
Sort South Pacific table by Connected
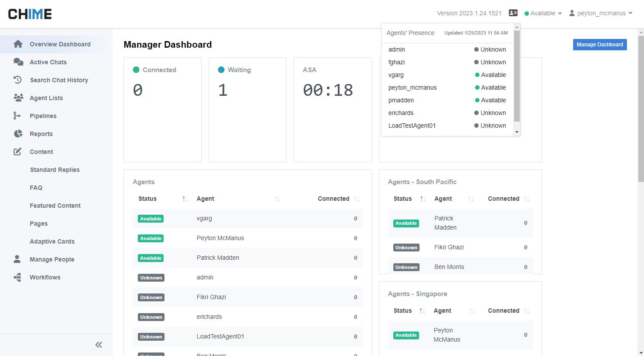pyautogui.click(x=526, y=199)
